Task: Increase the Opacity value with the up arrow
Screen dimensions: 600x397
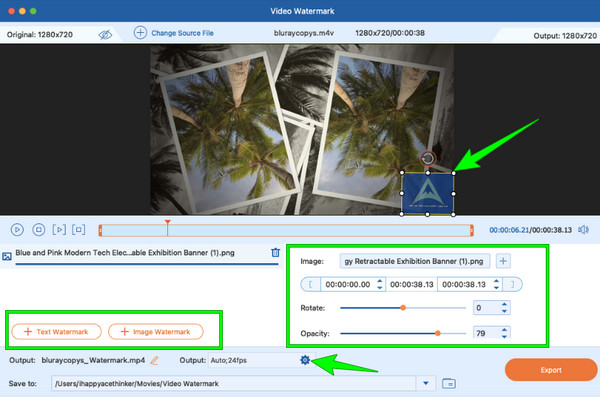Action: [504, 330]
